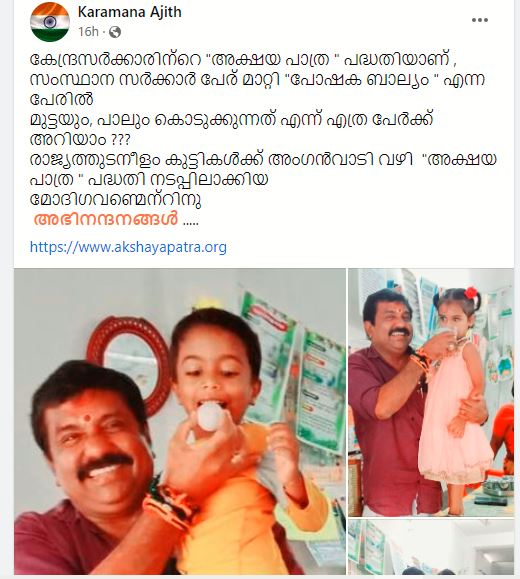Open photo of girl in pink dress
This screenshot has height=579, width=520.
[x=431, y=393]
